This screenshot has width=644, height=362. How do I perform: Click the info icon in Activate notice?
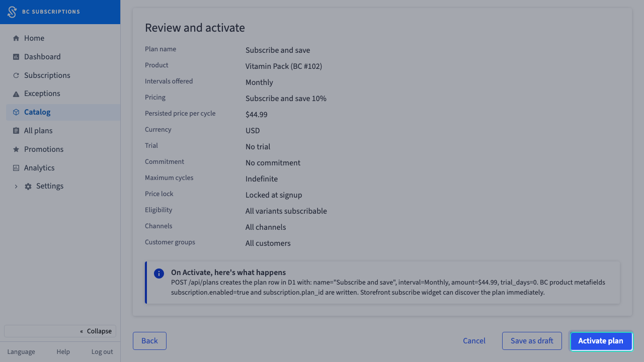(x=159, y=274)
